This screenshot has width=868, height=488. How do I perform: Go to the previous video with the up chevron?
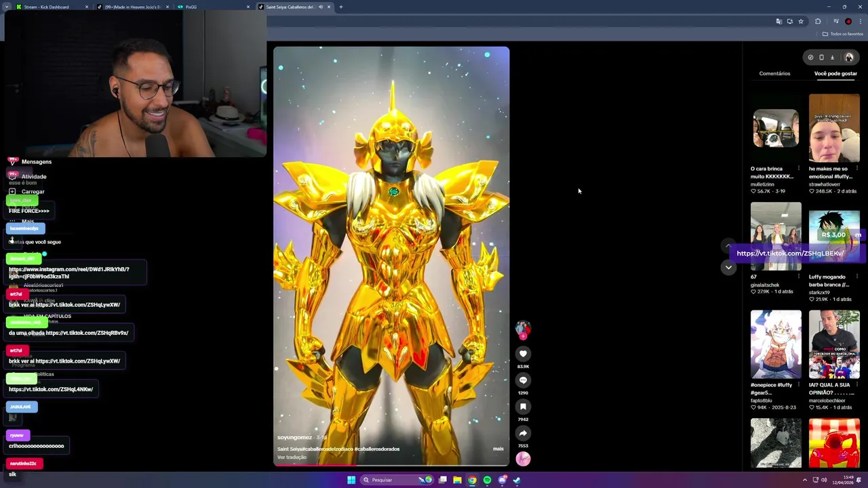(728, 246)
